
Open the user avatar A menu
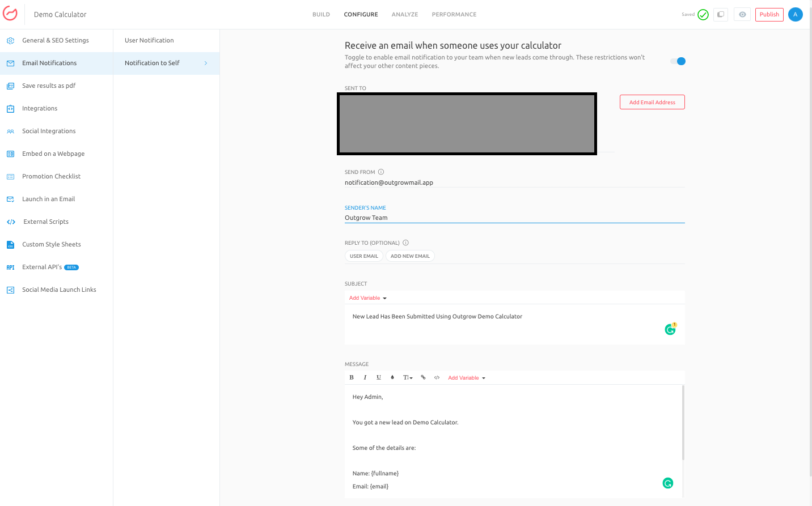796,15
